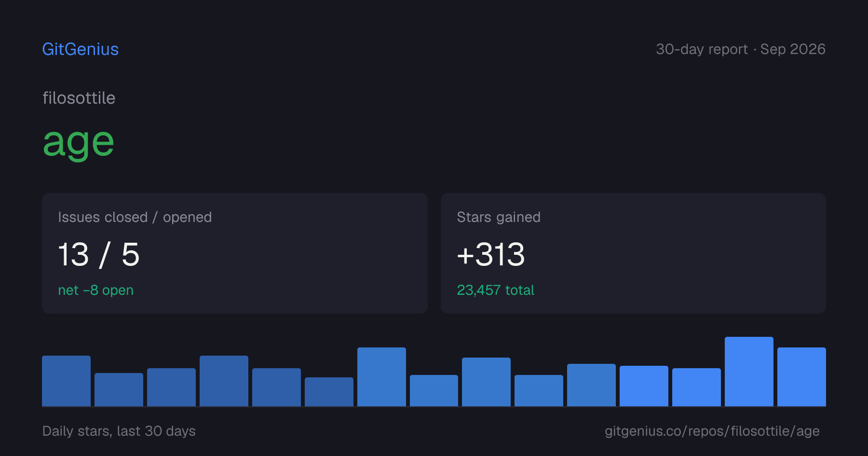The width and height of the screenshot is (868, 456).
Task: Click the 23,457 total text
Action: (x=496, y=290)
